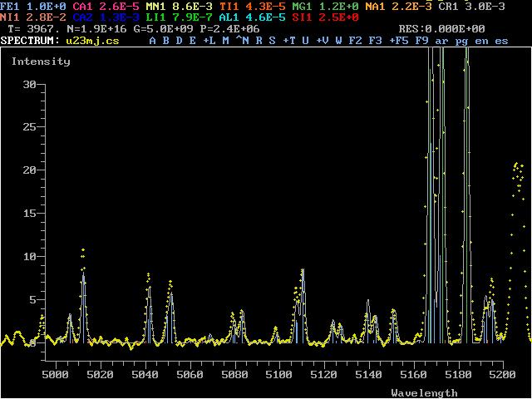
Task: Click the AL1 concentration value 4.6E-5
Action: (x=266, y=17)
